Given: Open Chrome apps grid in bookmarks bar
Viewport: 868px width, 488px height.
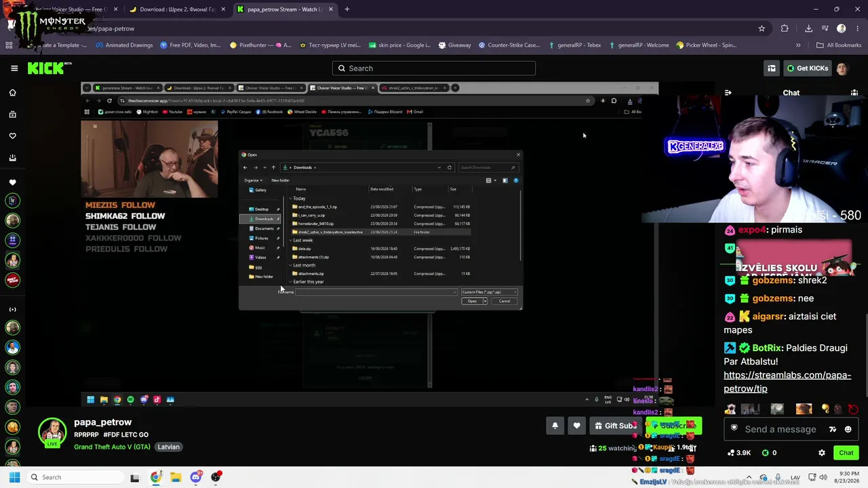Looking at the screenshot, I should point(9,45).
